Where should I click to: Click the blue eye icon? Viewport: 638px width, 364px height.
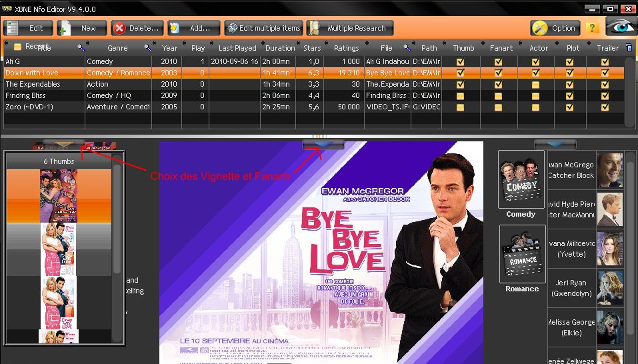pyautogui.click(x=621, y=27)
